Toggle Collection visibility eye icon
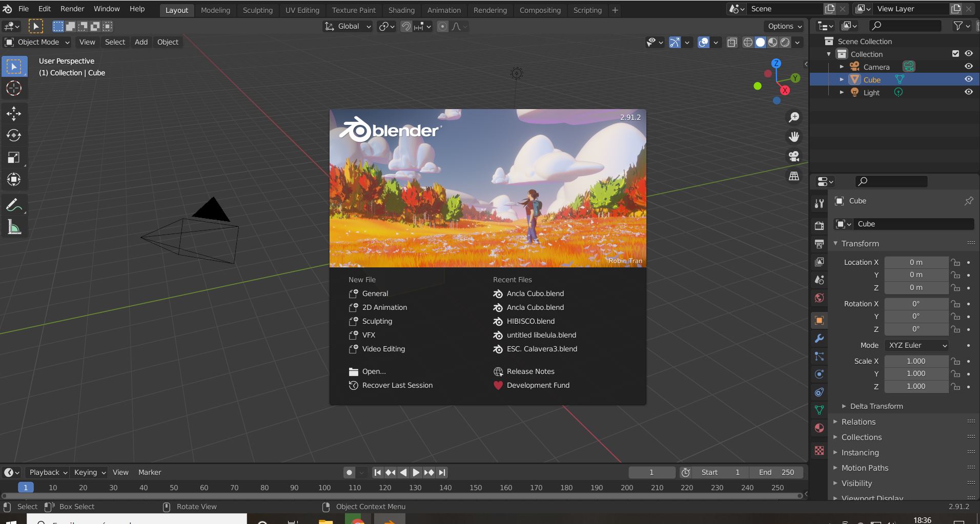 pos(968,54)
